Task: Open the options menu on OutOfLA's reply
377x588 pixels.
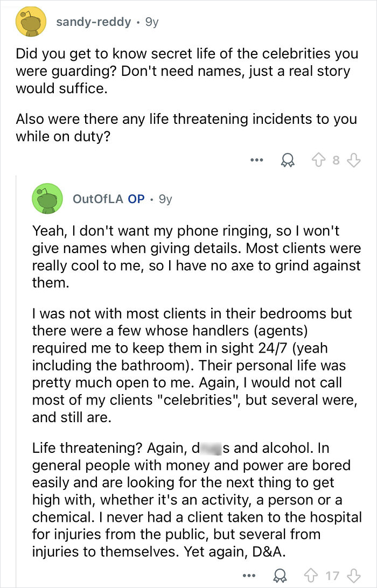Action: click(249, 575)
